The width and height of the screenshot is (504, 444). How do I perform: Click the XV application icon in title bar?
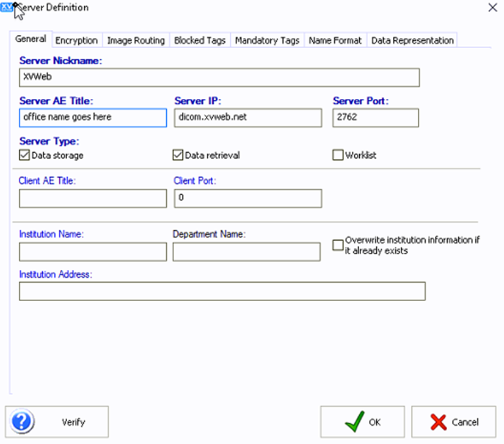[x=7, y=7]
